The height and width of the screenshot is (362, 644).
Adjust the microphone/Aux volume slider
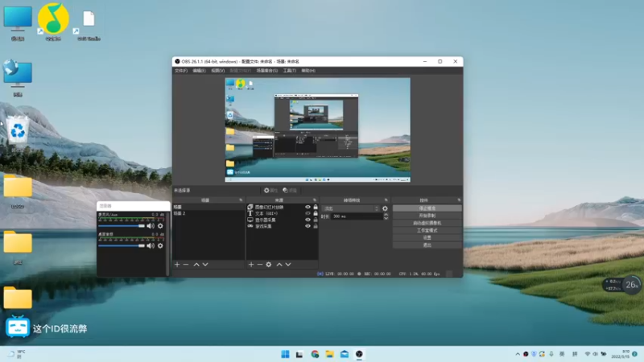point(121,226)
